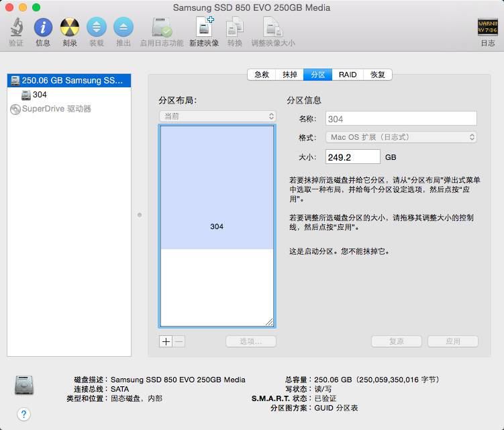Switch to the Restore (恢复) tab
The image size is (504, 430).
tap(378, 75)
